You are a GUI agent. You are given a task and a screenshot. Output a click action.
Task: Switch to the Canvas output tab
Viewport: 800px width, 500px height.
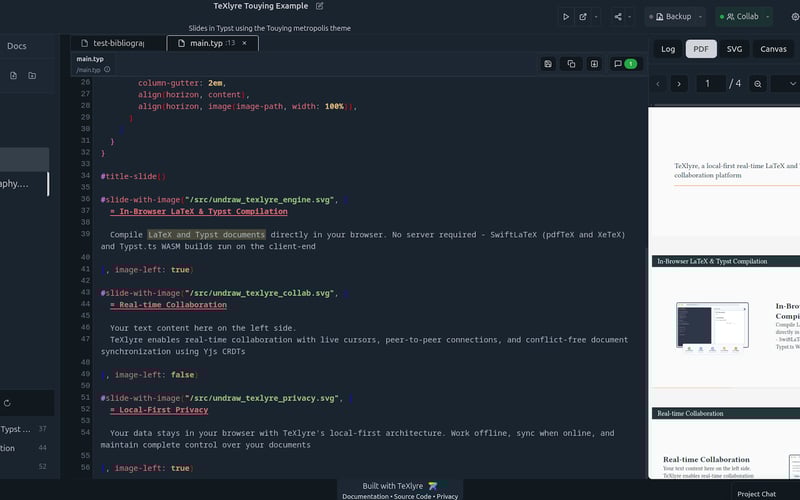click(773, 49)
